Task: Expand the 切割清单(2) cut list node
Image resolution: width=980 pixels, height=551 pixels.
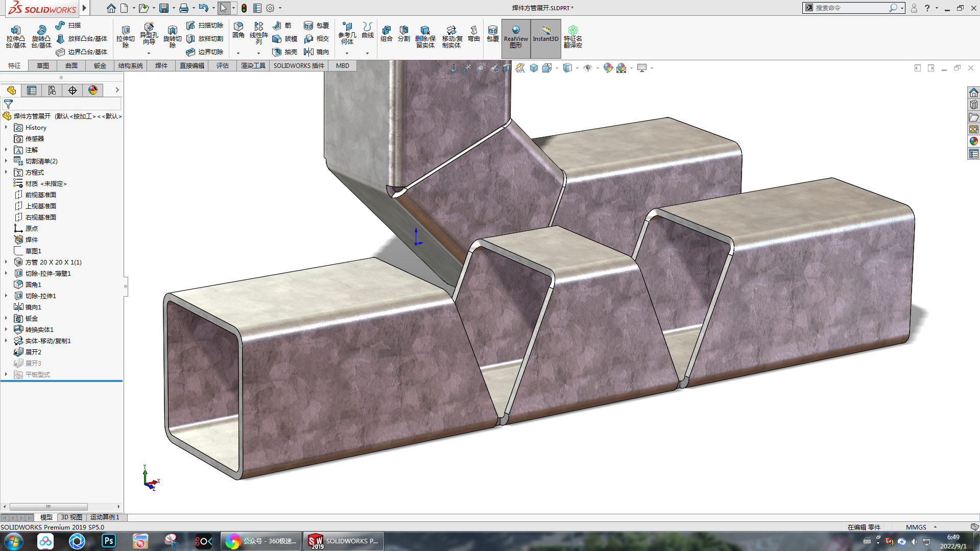Action: pyautogui.click(x=6, y=161)
